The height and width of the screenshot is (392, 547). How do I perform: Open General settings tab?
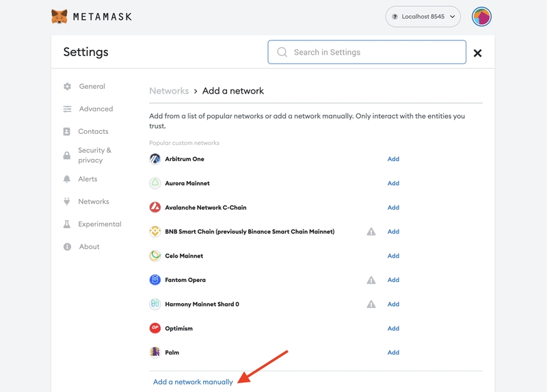[x=92, y=86]
